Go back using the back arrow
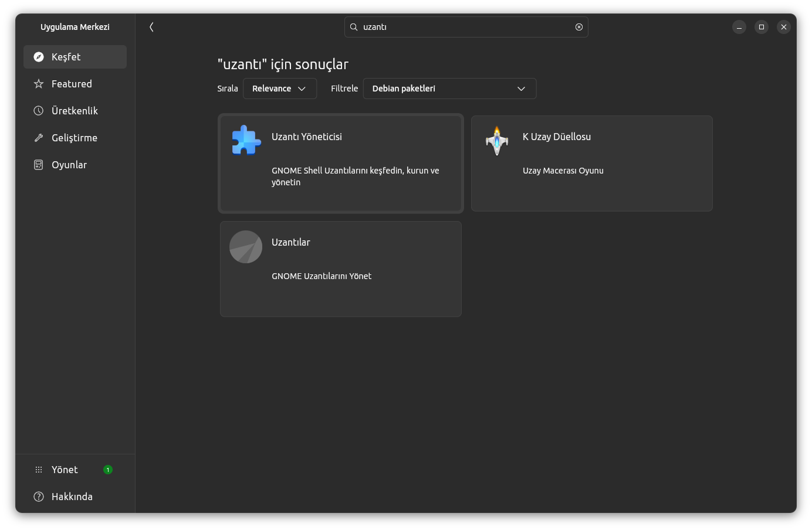Image resolution: width=812 pixels, height=530 pixels. [151, 27]
